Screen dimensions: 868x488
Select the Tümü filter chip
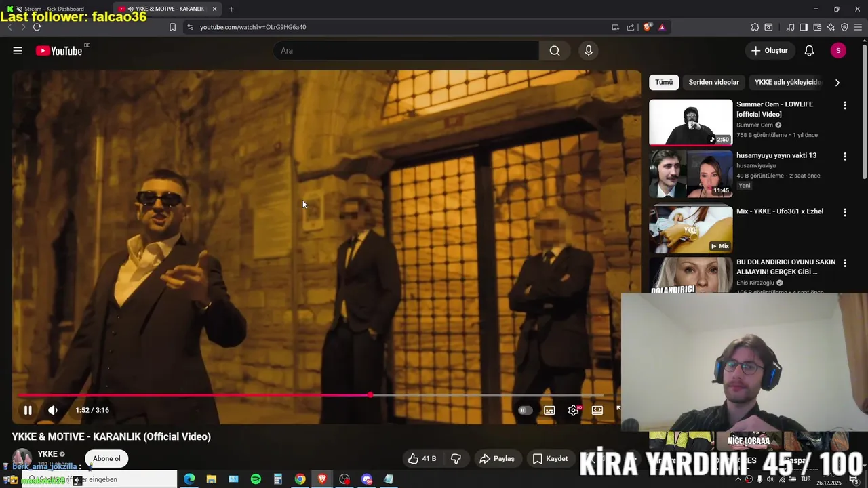(664, 82)
